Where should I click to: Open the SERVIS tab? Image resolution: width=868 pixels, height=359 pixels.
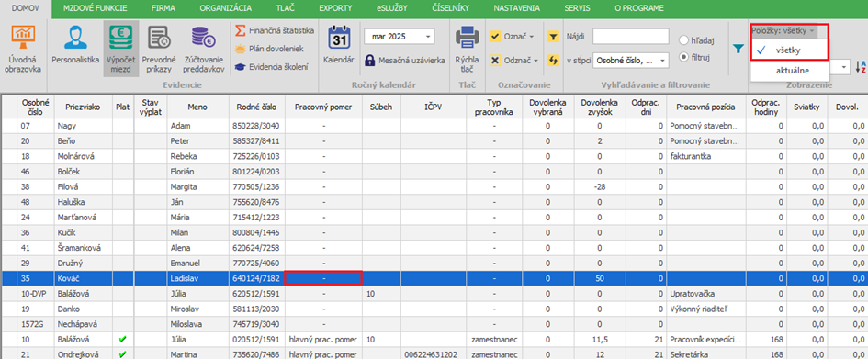(578, 8)
